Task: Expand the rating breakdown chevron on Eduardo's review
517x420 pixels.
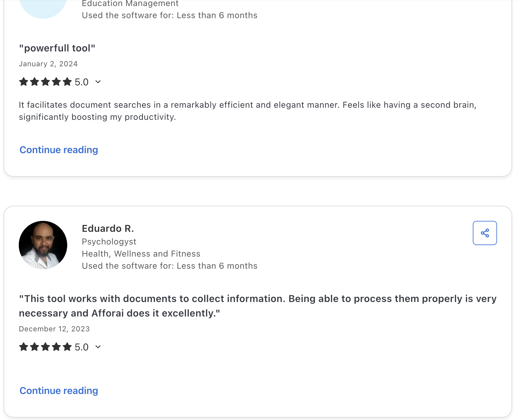Action: [x=98, y=347]
